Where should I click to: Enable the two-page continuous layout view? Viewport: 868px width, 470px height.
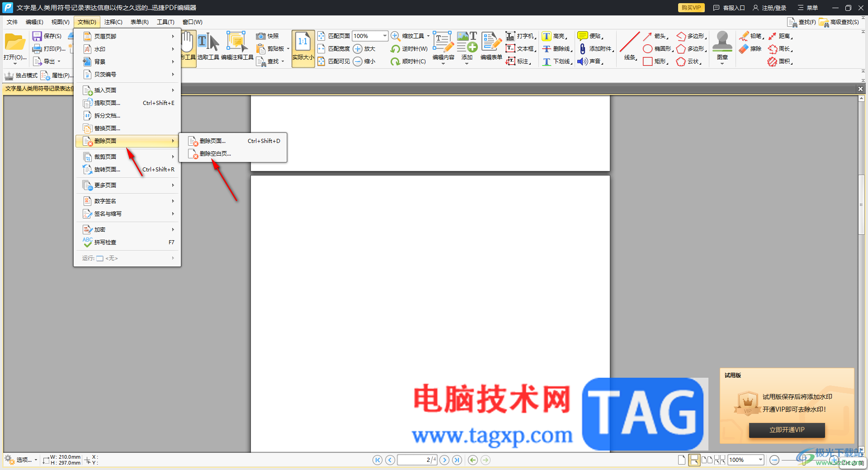point(720,460)
